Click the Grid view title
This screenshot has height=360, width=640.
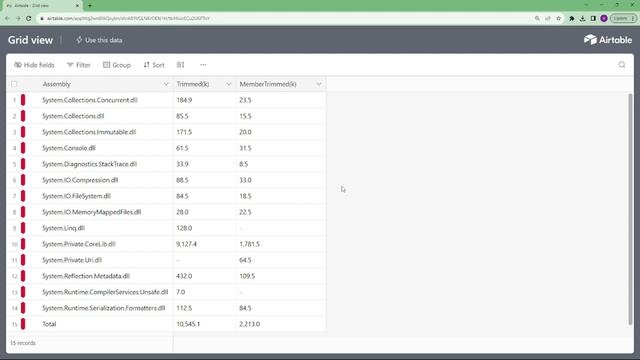point(30,40)
